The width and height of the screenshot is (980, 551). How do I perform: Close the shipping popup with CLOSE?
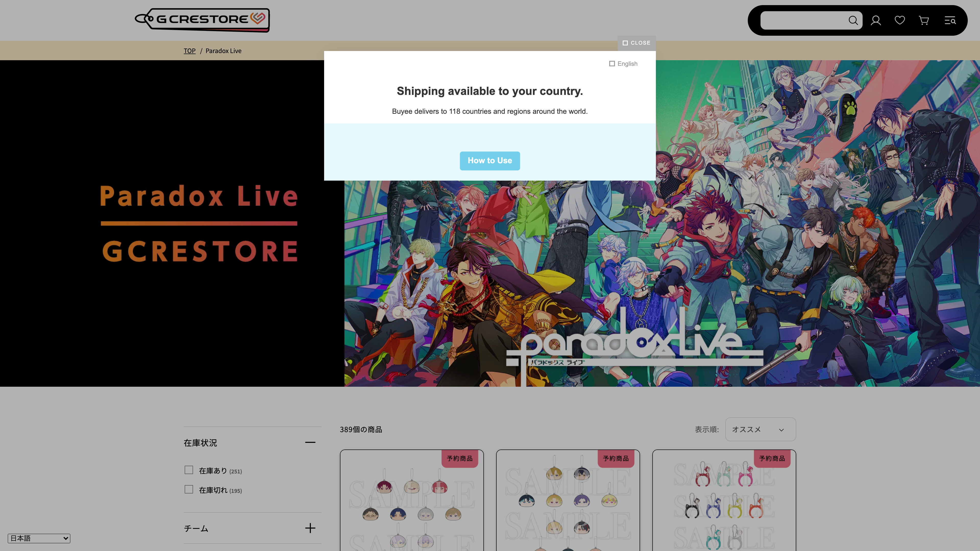636,43
